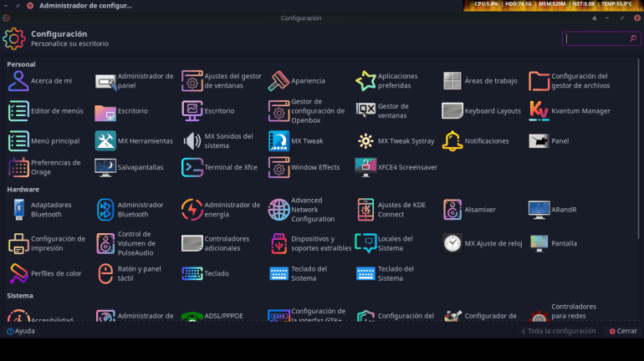Open MX Ajuste de reloj
The width and height of the screenshot is (644, 361).
click(452, 243)
